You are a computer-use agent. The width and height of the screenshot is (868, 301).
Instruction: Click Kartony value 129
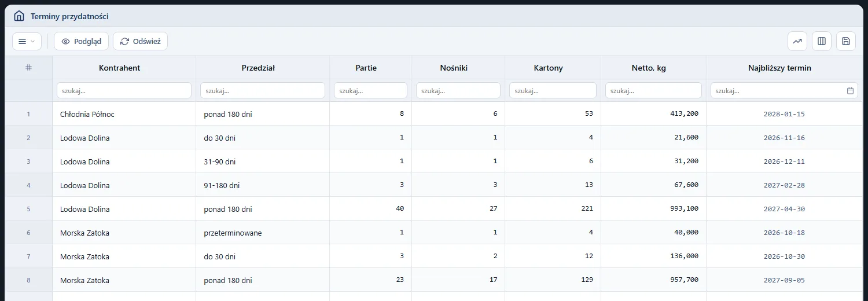tap(587, 280)
